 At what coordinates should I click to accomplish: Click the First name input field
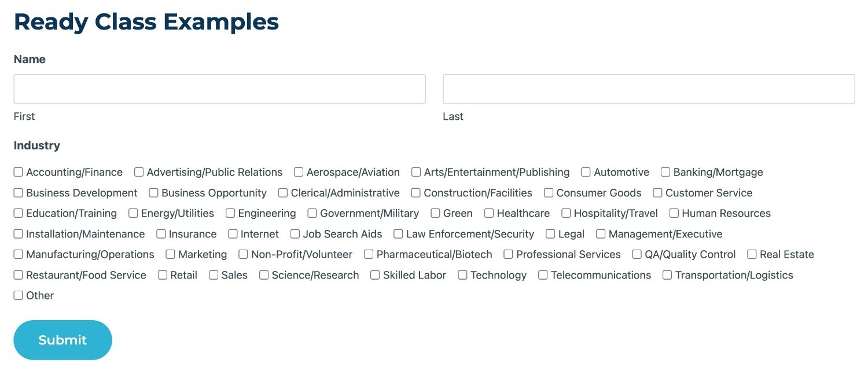coord(219,89)
